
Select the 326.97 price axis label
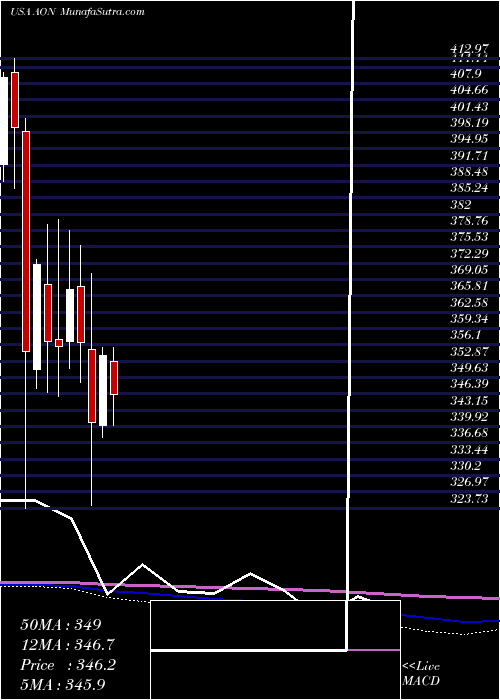tap(469, 482)
